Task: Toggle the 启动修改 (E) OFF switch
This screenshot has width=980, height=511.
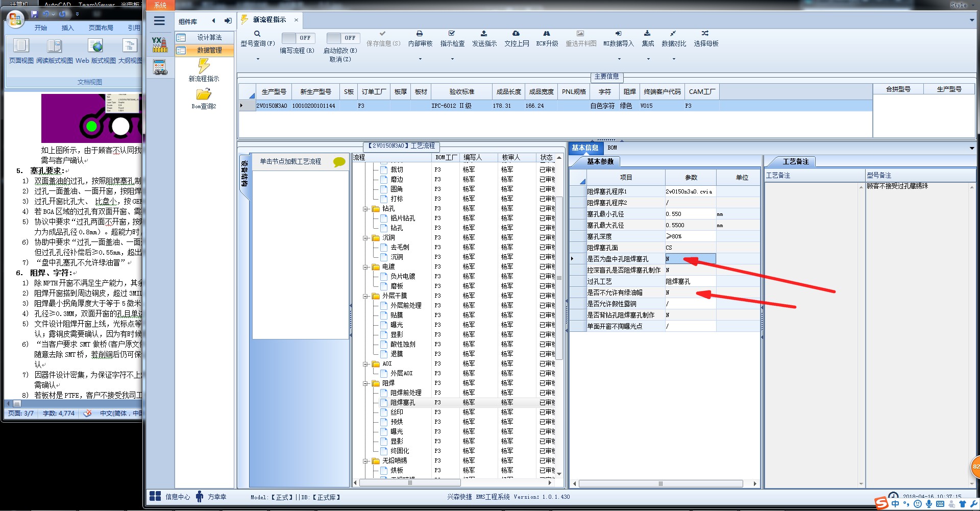Action: 343,38
